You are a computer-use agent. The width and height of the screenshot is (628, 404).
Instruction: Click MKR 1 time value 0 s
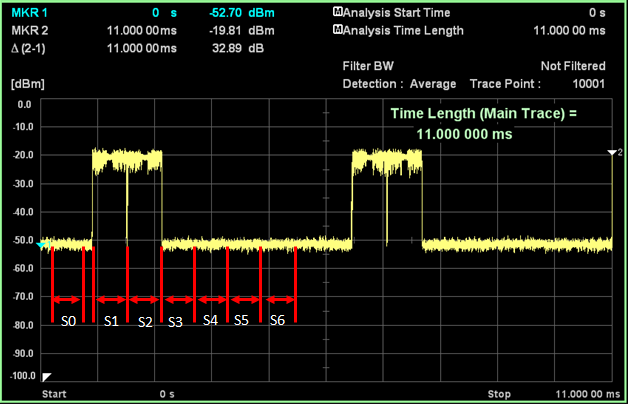[165, 13]
